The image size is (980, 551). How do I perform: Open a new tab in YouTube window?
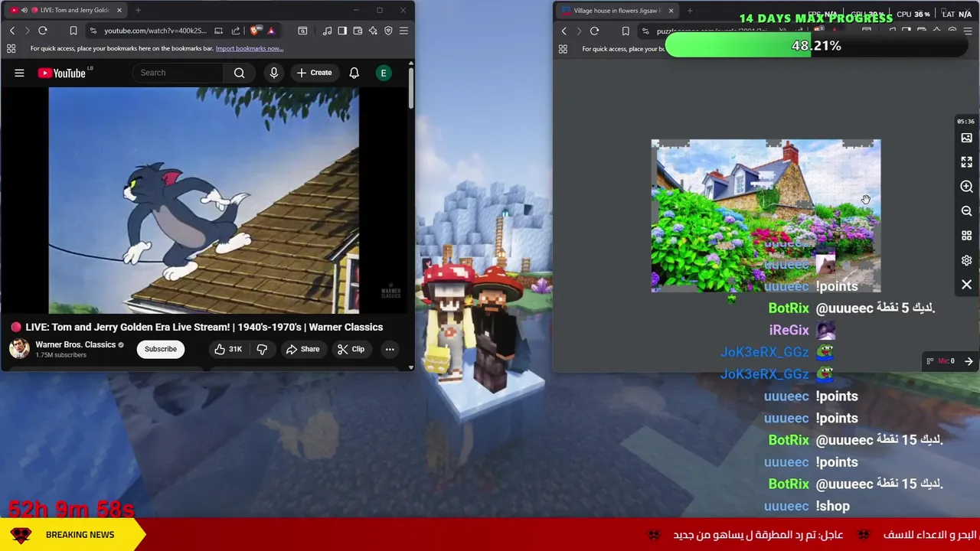[x=138, y=10]
